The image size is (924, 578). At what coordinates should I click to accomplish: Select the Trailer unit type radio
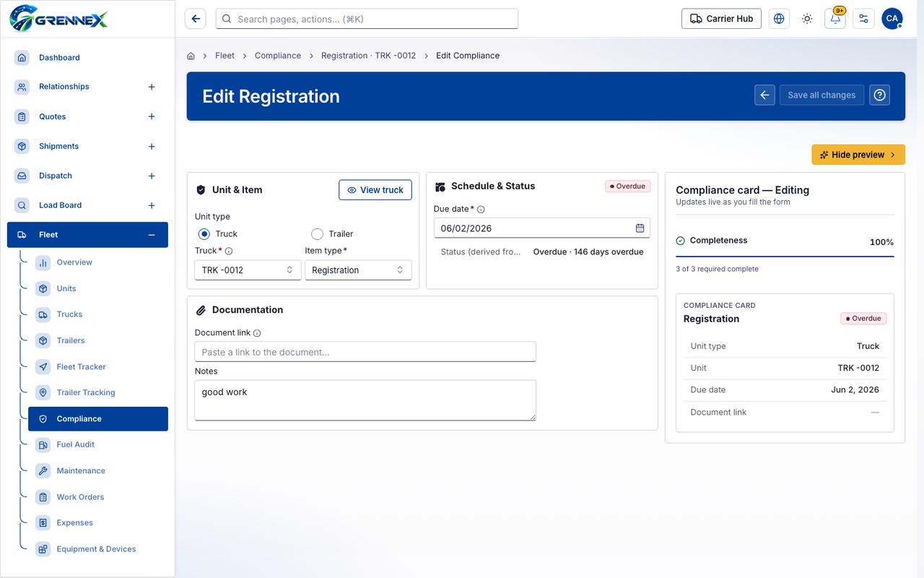(x=317, y=234)
